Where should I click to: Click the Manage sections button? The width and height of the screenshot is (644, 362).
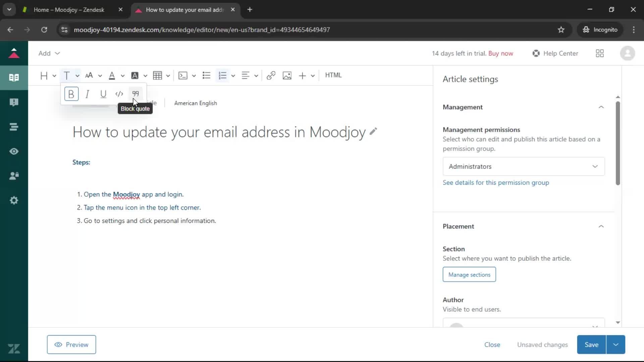pos(469,275)
